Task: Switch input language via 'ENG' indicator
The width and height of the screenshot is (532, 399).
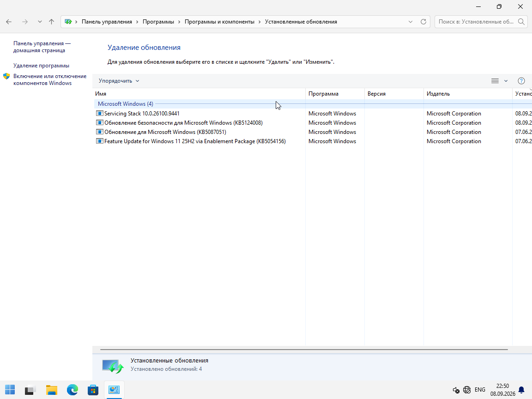Action: (x=480, y=390)
